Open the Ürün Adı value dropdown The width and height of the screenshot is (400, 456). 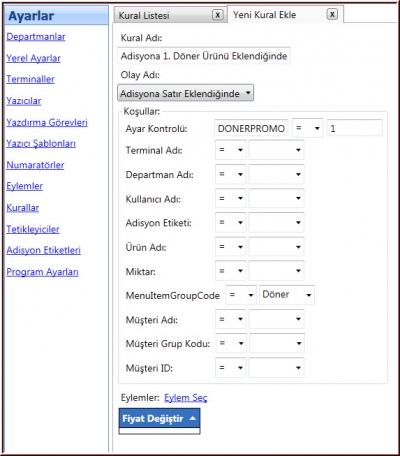pyautogui.click(x=276, y=247)
